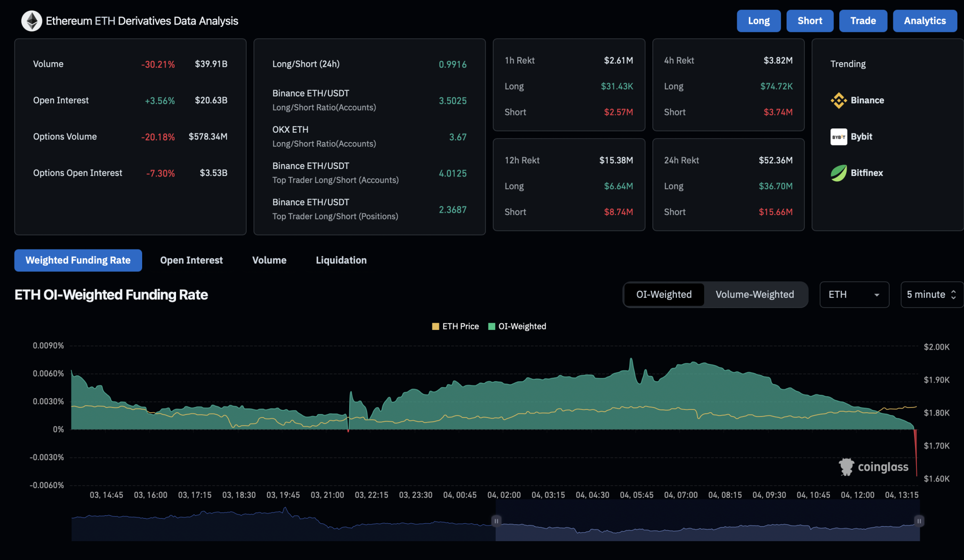
Task: Switch to Volume-Weighted funding rate
Action: tap(755, 295)
